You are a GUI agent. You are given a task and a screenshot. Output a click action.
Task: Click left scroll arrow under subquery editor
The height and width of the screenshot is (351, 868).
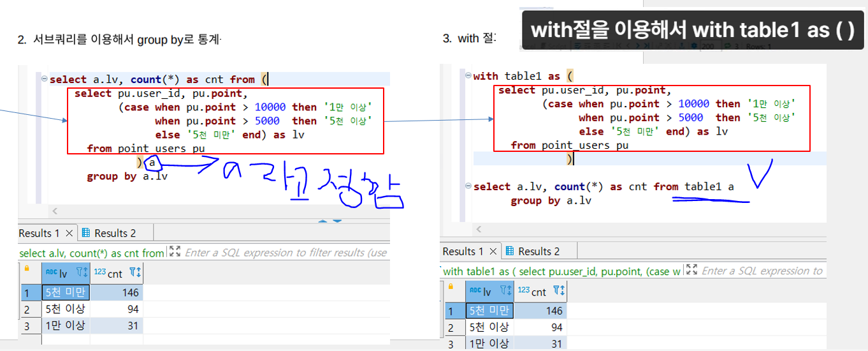(54, 211)
